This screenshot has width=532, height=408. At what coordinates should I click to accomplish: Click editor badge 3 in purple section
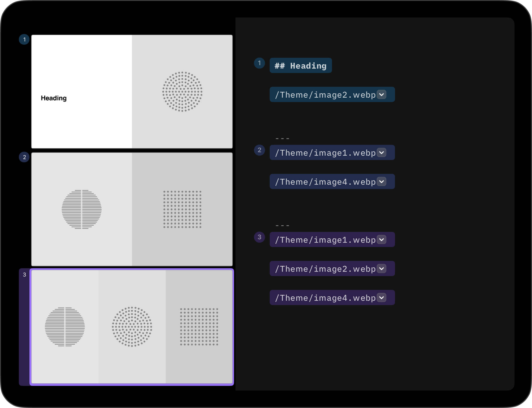point(259,237)
